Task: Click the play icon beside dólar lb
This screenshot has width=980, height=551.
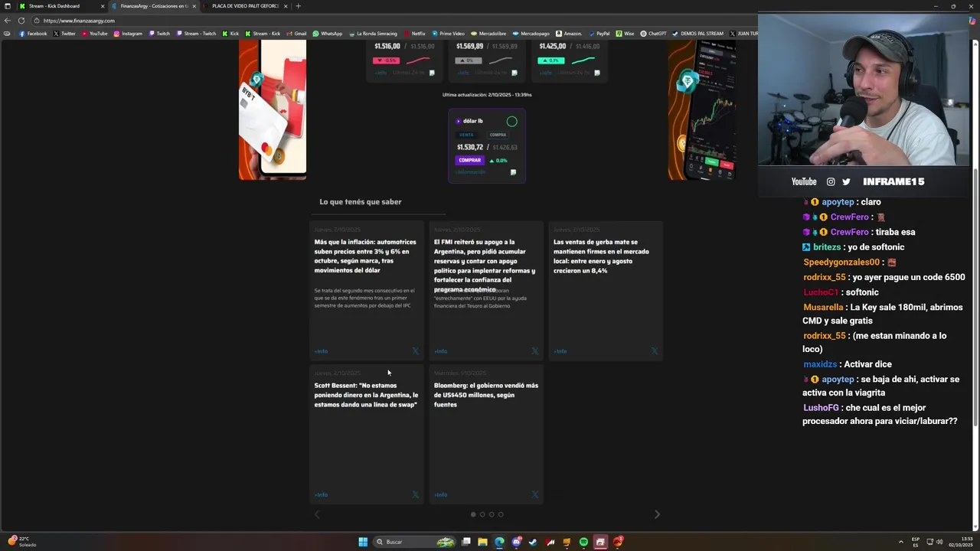Action: coord(458,121)
